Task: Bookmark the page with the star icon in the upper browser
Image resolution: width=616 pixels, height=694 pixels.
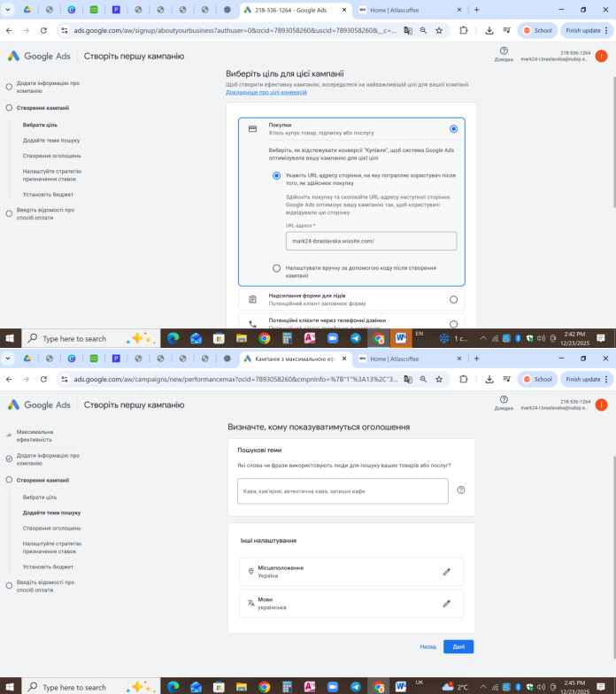Action: point(439,30)
